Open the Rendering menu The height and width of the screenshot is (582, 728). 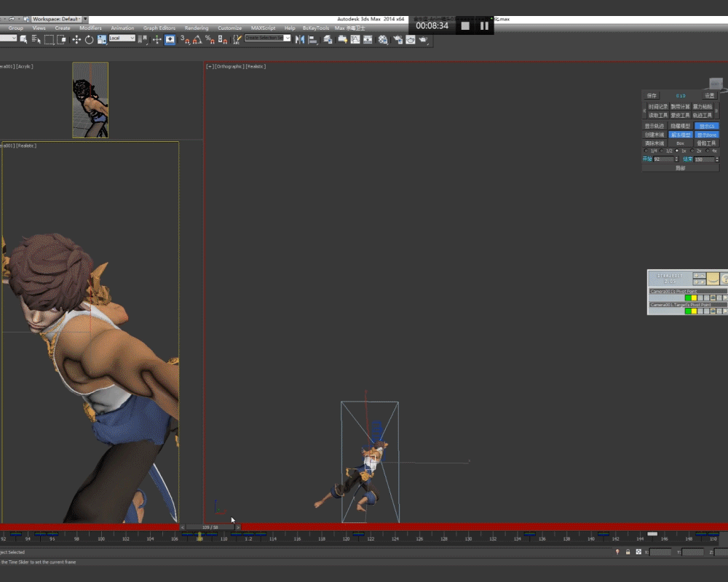197,28
